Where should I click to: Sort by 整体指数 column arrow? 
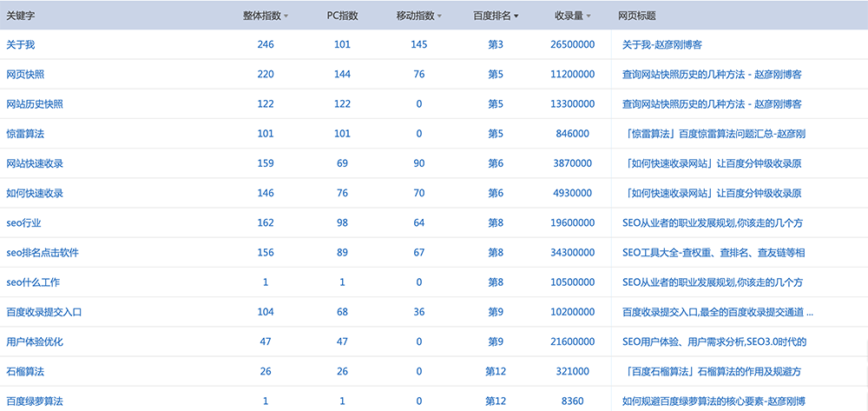click(286, 17)
